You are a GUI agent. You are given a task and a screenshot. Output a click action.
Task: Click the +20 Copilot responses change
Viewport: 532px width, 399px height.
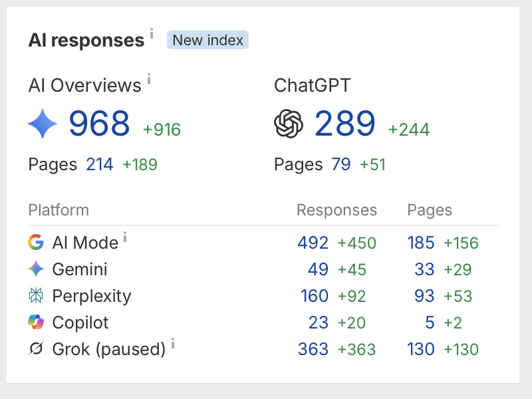click(352, 323)
